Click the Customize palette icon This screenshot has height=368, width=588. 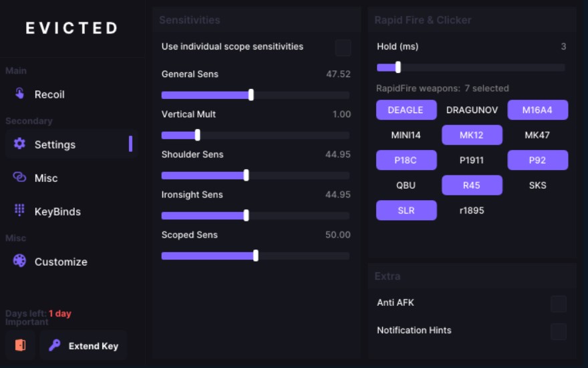point(19,261)
